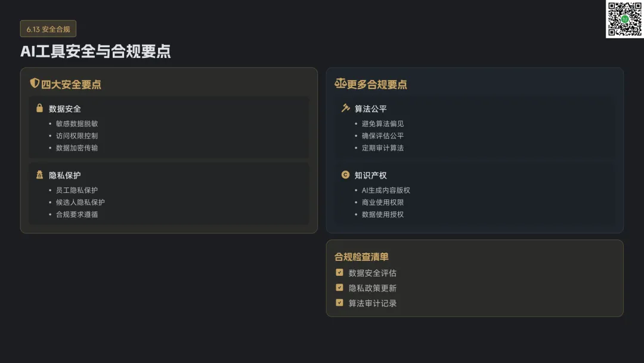The image size is (644, 363).
Task: Click the 6.13 安全合规 section tag
Action: click(x=48, y=29)
